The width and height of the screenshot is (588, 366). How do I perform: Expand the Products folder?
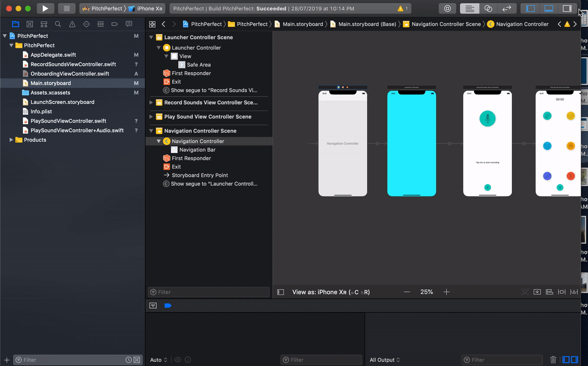pyautogui.click(x=11, y=140)
